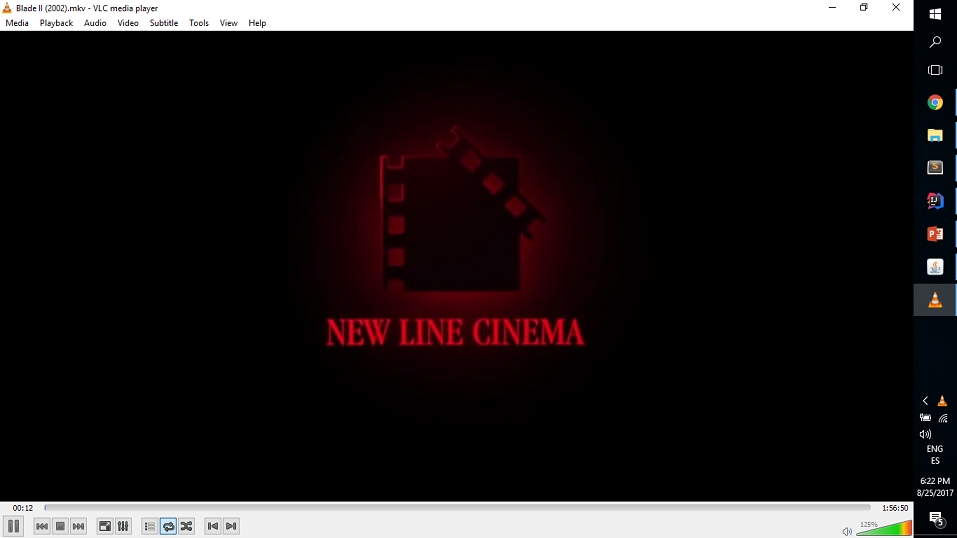The image size is (957, 538).
Task: Stop playback with the stop button
Action: (60, 526)
